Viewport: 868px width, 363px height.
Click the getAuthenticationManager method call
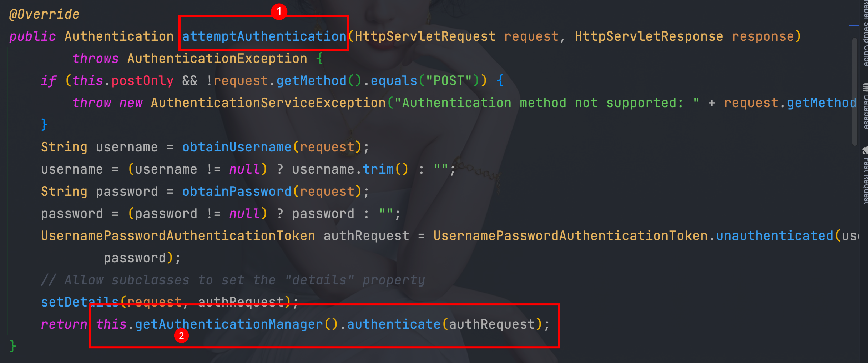click(x=229, y=324)
